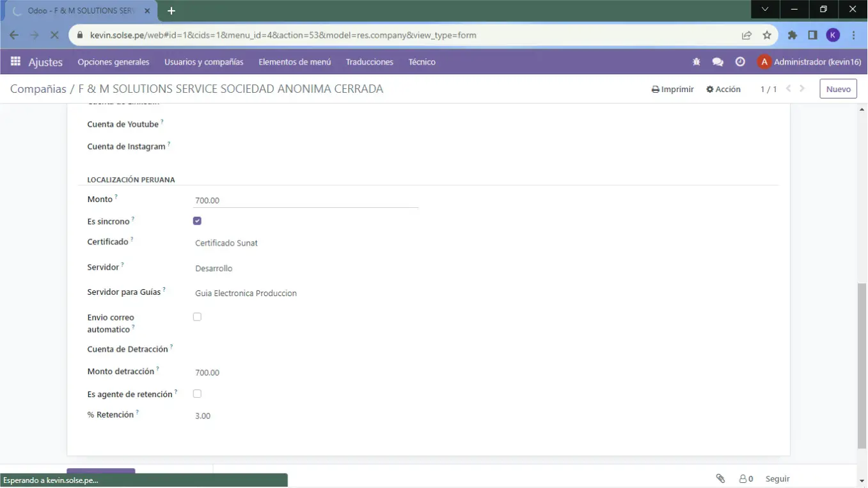Screen dimensions: 868x488
Task: Click the debug bug icon
Action: point(697,62)
